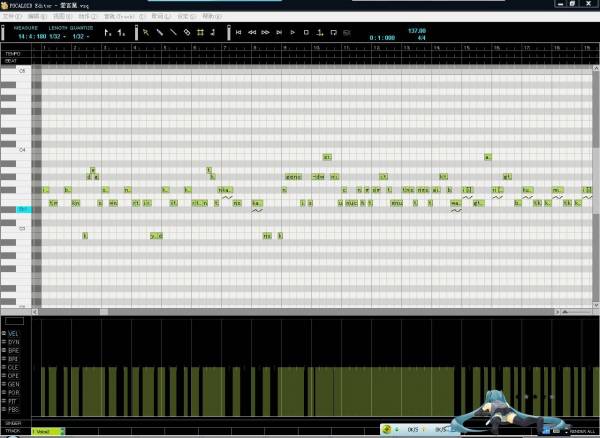
Task: Select the BRI control parameter
Action: [13, 359]
